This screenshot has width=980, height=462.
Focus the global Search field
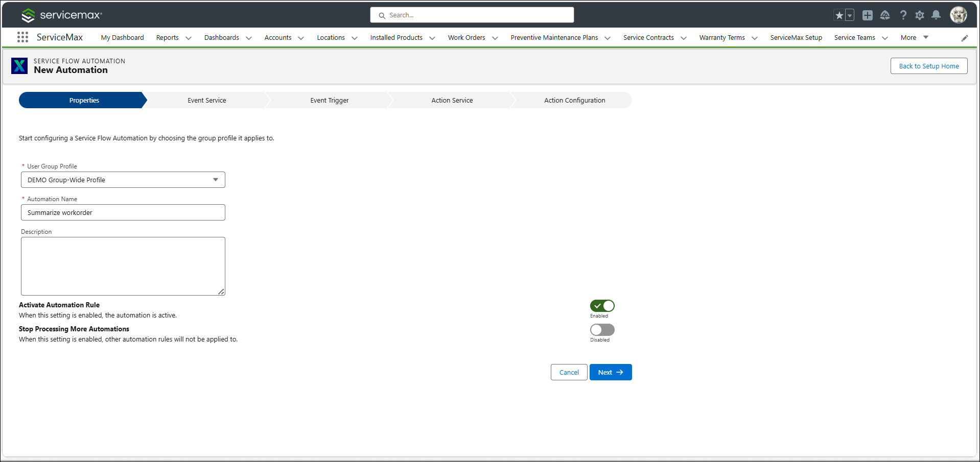click(x=472, y=15)
